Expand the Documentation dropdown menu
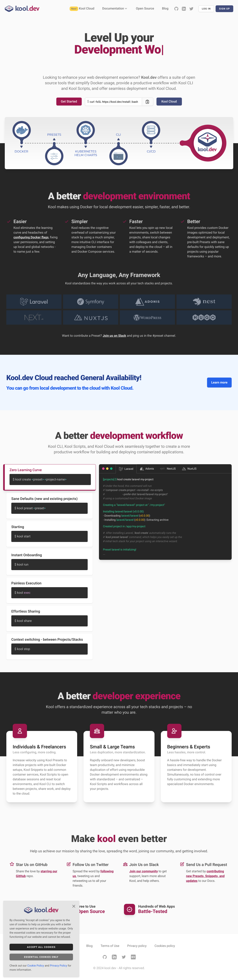Viewport: 238px width, 980px height. click(x=114, y=8)
